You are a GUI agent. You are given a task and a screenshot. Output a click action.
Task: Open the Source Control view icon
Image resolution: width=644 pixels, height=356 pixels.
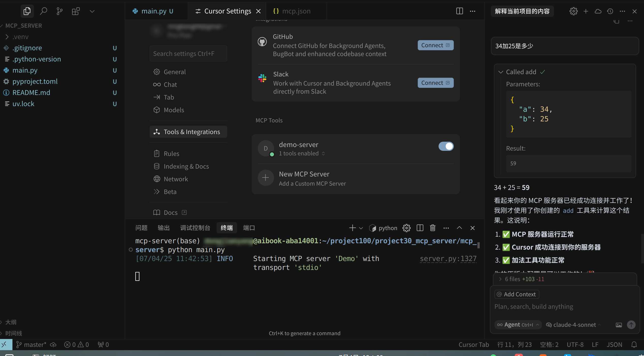pos(59,11)
